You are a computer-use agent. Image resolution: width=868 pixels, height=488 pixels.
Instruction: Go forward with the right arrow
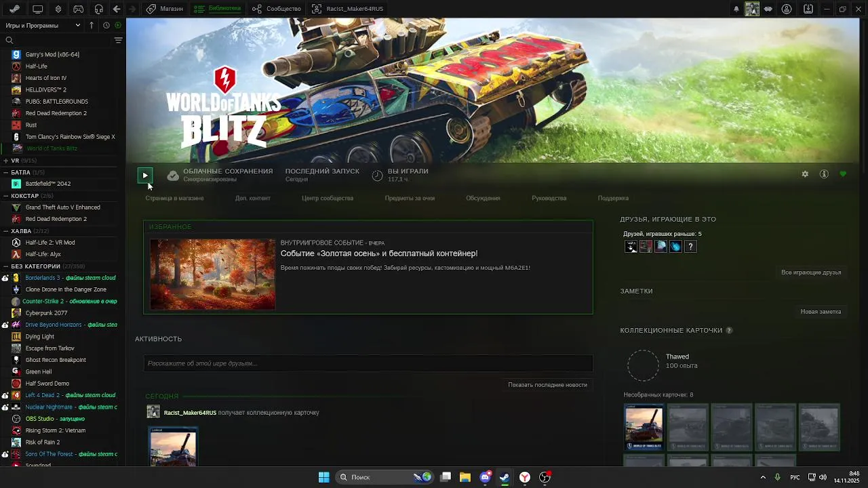pyautogui.click(x=132, y=9)
